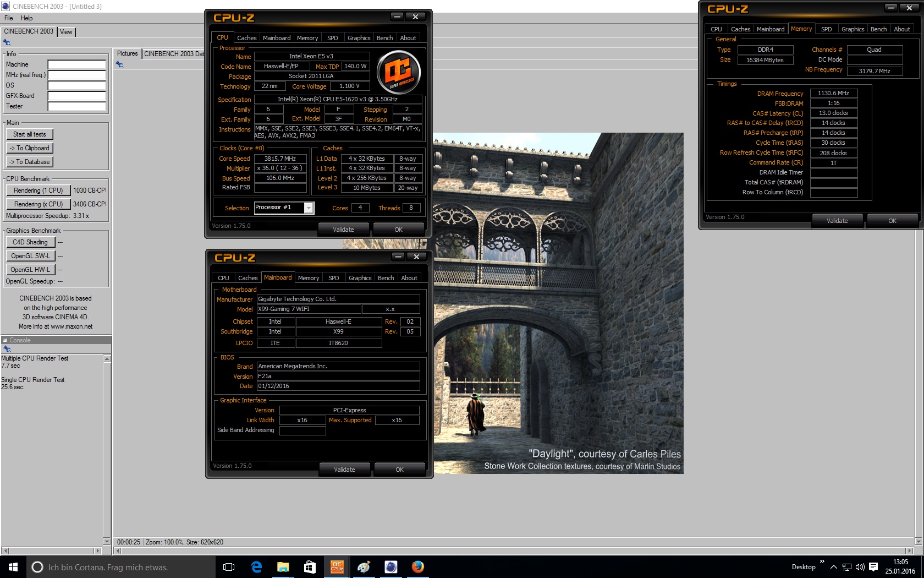This screenshot has width=924, height=578.
Task: Run the Rendering (1 CPU) benchmark
Action: click(x=38, y=190)
